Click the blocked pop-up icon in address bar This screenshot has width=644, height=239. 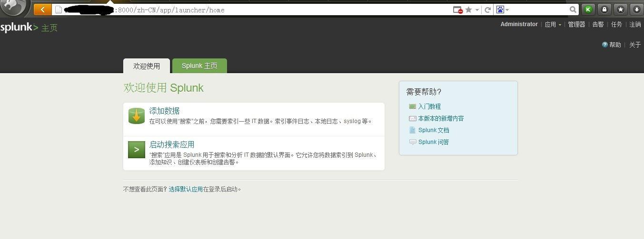click(458, 10)
